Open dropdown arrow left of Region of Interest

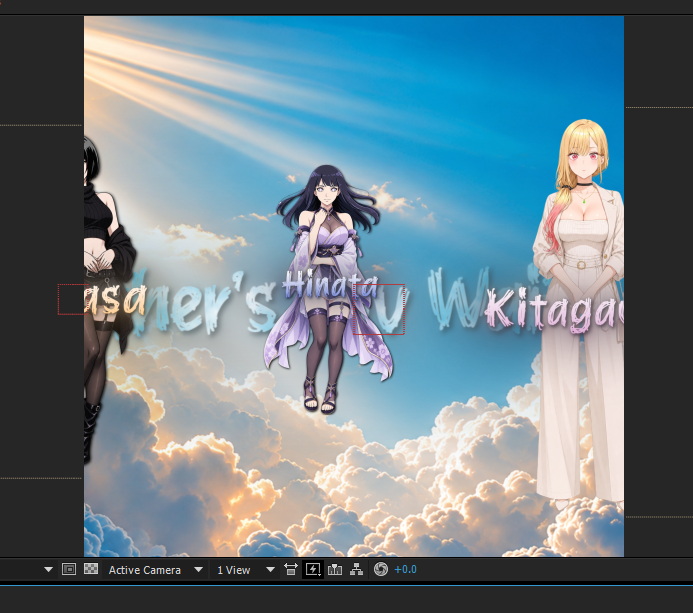(x=48, y=570)
